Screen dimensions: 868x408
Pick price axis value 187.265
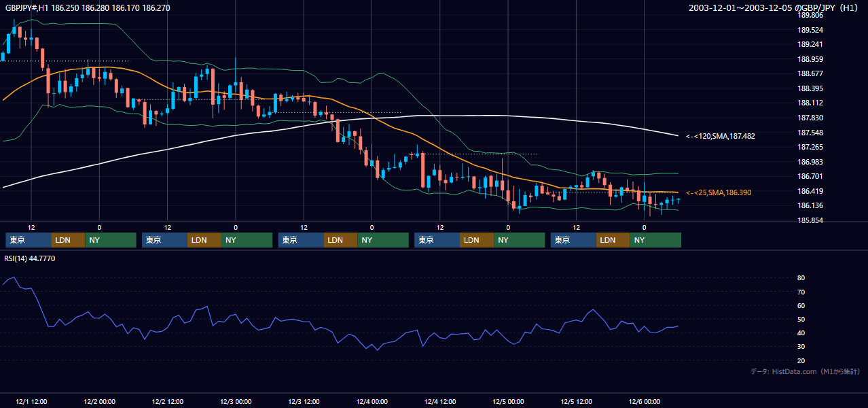click(x=810, y=147)
